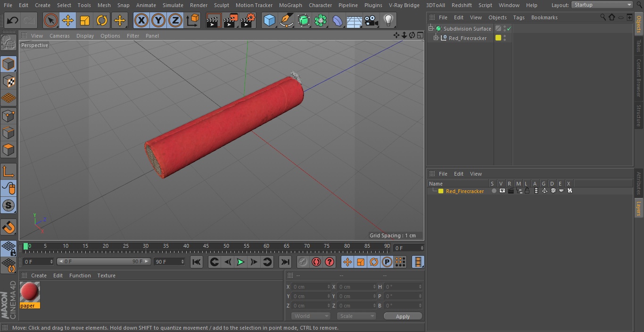Toggle Position keyframe recording
This screenshot has width=644, height=332.
(x=347, y=262)
